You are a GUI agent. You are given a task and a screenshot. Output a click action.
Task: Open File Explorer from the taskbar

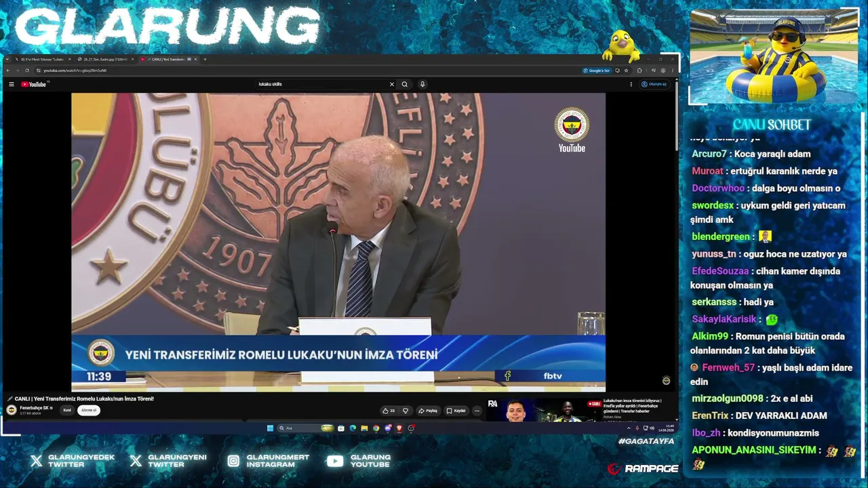pos(364,428)
